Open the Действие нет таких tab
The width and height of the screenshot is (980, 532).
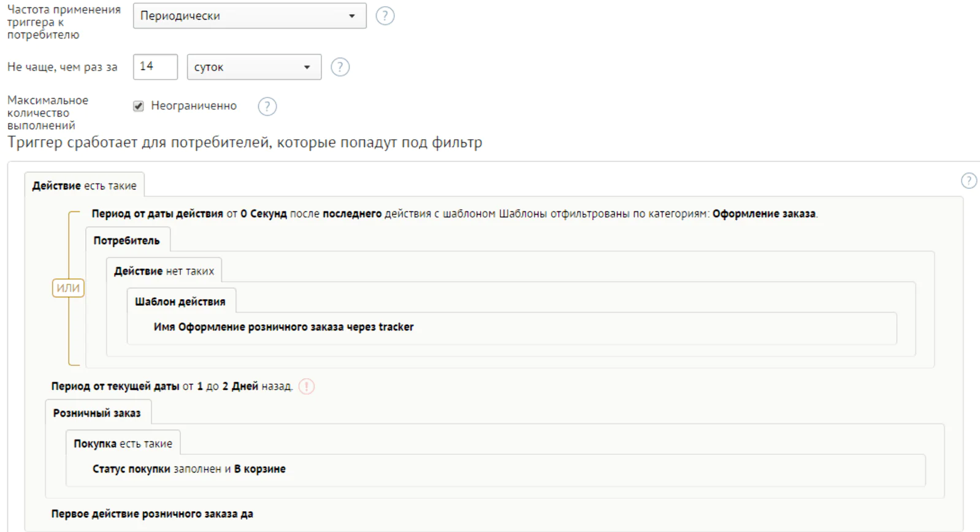(164, 271)
